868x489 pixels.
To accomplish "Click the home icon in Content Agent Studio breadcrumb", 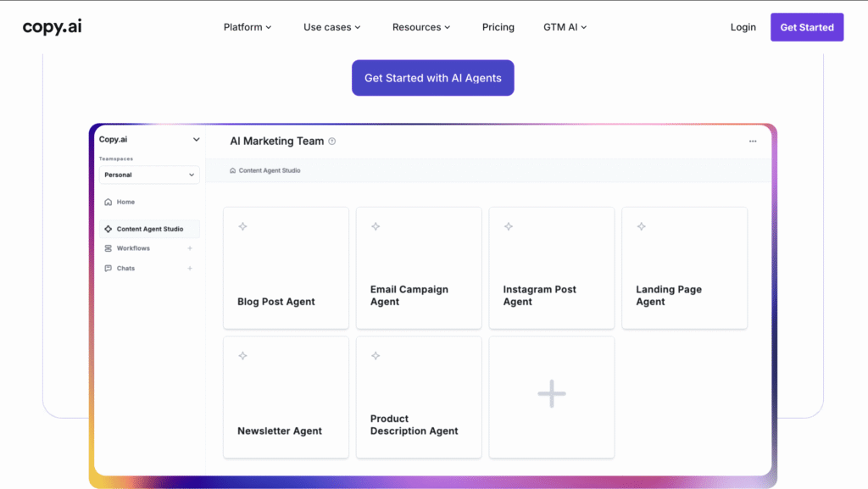I will tap(233, 170).
